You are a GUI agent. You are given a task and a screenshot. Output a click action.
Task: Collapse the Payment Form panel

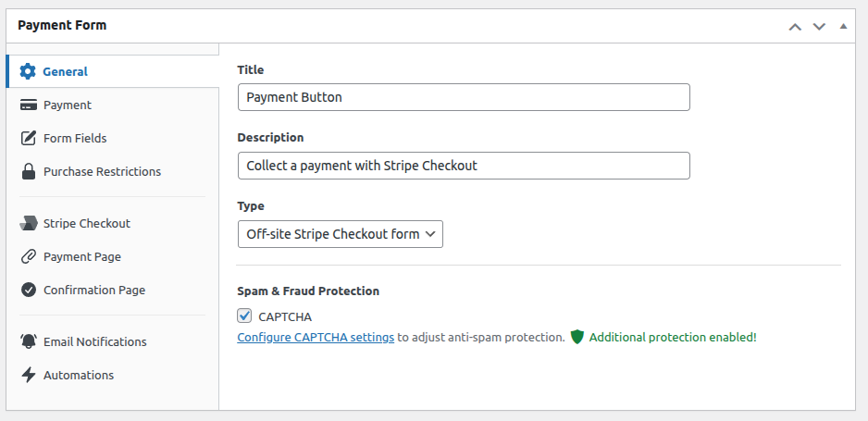tap(843, 26)
